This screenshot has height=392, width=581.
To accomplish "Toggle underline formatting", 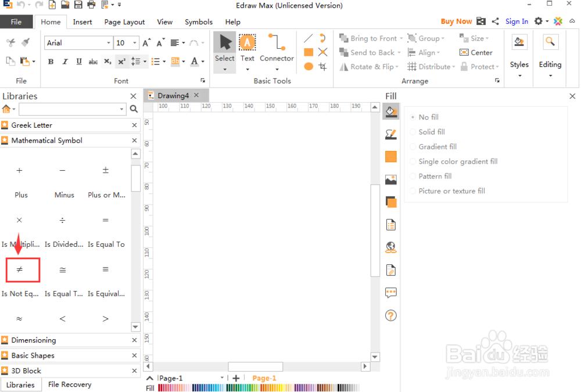I will (x=79, y=62).
